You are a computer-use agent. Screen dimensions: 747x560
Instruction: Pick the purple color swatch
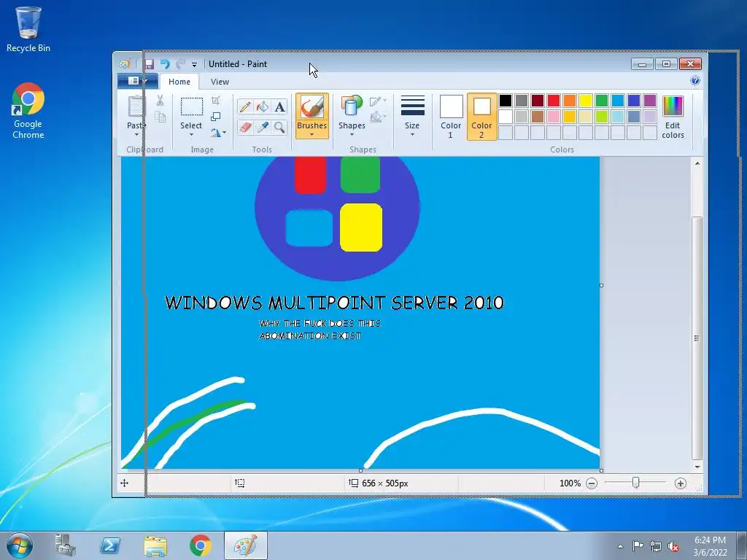point(650,101)
